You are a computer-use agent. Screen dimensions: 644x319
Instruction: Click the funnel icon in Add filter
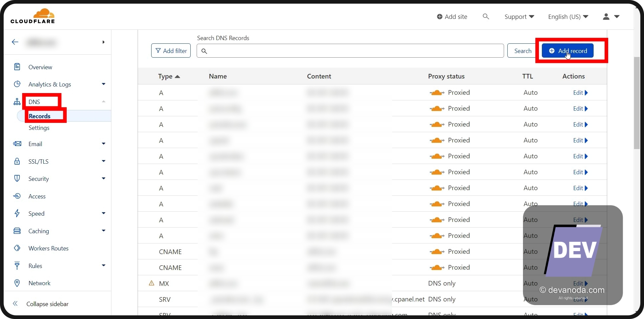(x=158, y=51)
